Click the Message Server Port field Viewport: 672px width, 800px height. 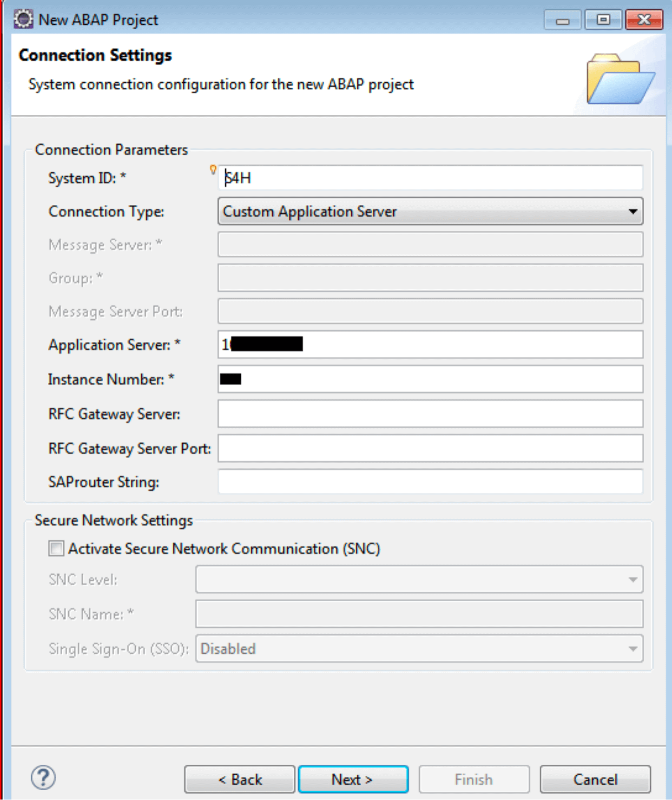point(430,311)
